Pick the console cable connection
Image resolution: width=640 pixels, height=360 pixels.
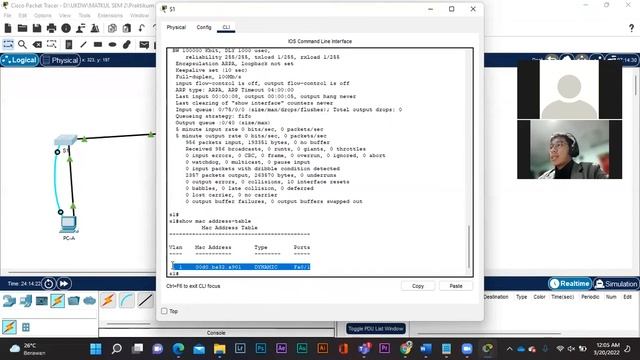click(127, 300)
